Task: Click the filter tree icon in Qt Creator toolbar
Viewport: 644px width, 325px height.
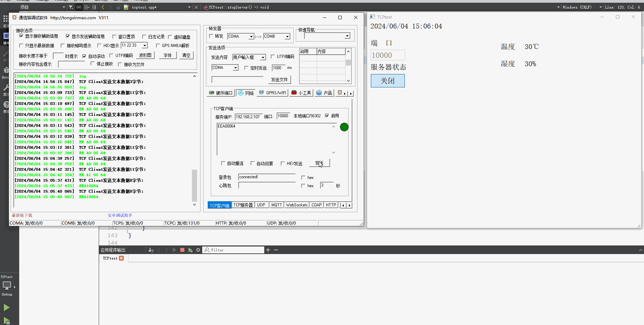Action: [71, 7]
